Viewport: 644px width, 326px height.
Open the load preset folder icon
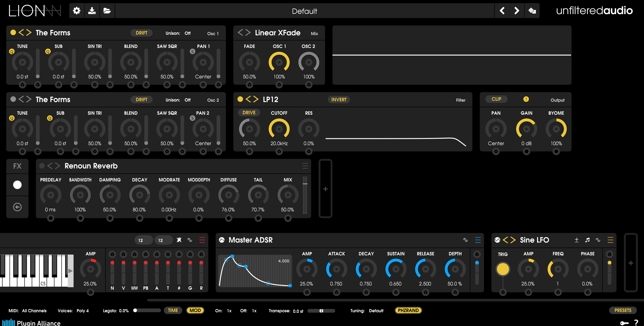tap(107, 11)
